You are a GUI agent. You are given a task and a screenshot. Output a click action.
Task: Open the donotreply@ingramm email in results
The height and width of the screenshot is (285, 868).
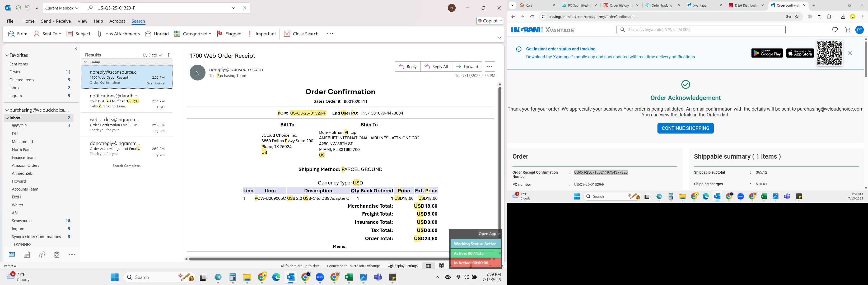127,148
